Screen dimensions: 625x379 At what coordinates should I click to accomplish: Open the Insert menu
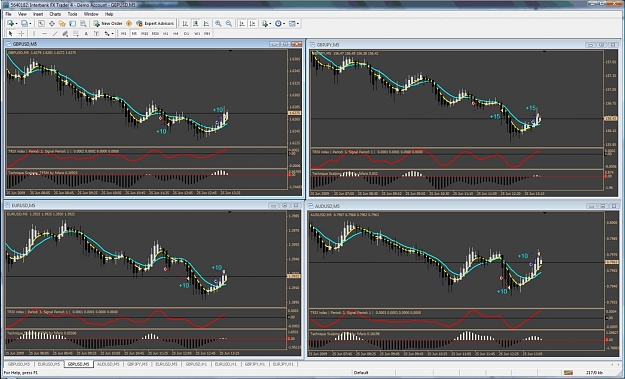click(38, 14)
